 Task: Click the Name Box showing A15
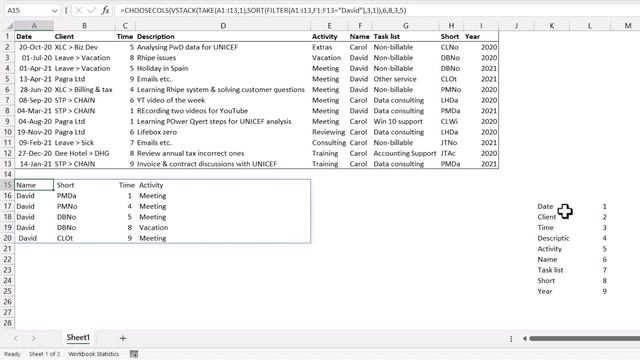(x=28, y=10)
